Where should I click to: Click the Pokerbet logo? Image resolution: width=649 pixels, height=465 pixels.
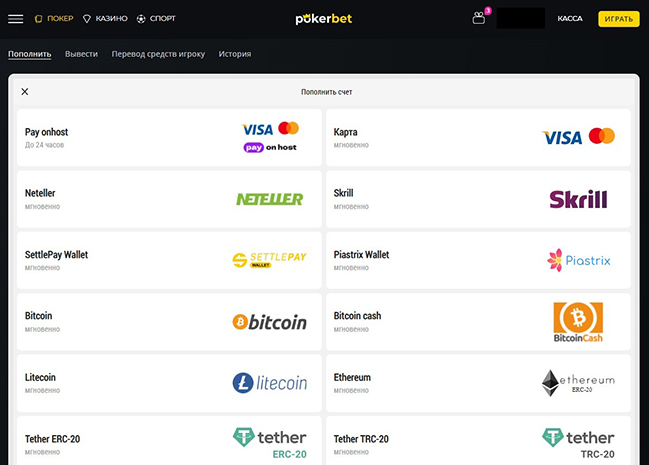point(324,18)
